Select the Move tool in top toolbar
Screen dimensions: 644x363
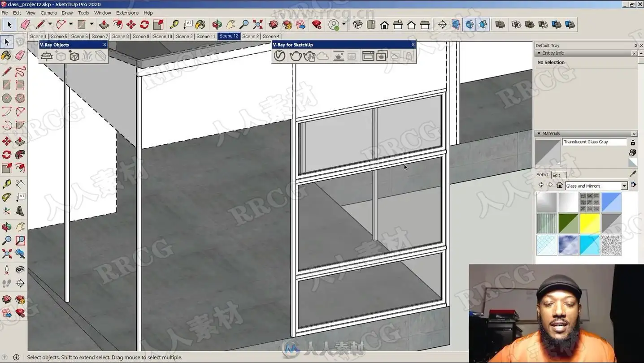pos(131,24)
